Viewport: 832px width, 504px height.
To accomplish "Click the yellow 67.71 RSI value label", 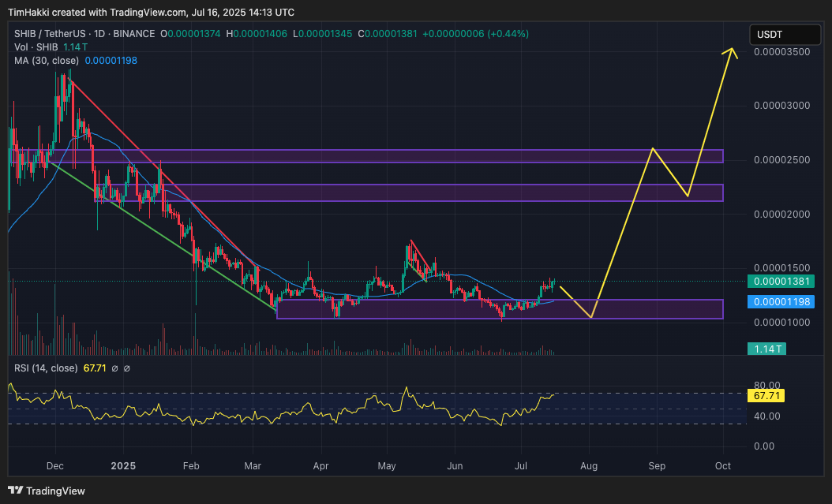I will pyautogui.click(x=766, y=395).
